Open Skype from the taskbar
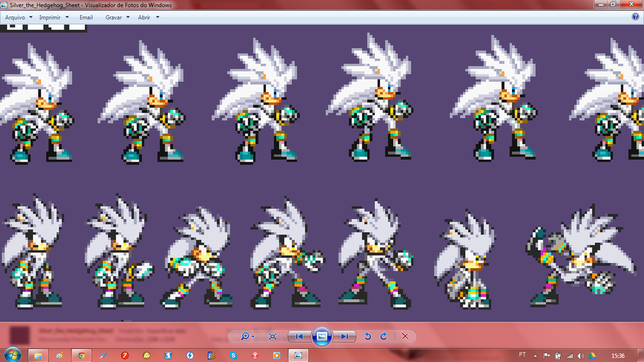Viewport: 644px width, 362px height. (x=233, y=356)
